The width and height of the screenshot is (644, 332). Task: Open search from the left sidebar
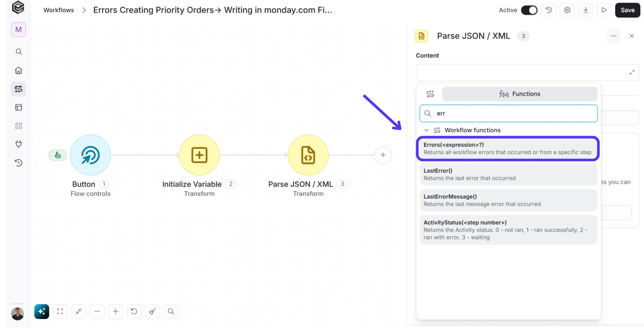(x=19, y=51)
